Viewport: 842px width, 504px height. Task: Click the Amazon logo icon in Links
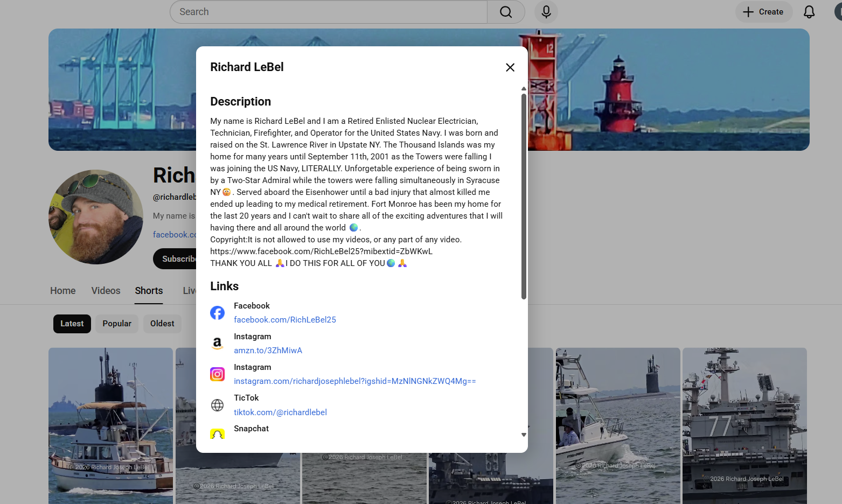[x=217, y=344]
